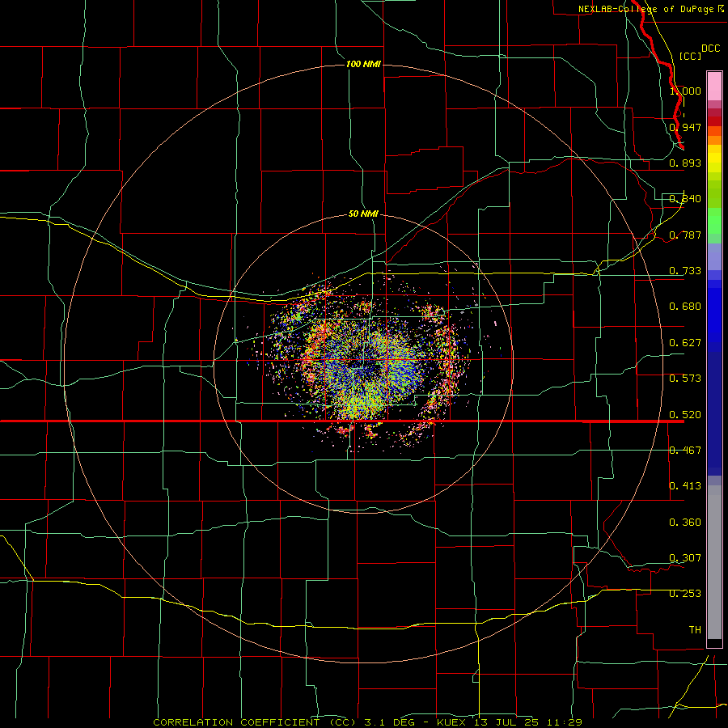The height and width of the screenshot is (728, 728).
Task: Click the (CC) abbreviation in the bottom caption
Action: [345, 722]
